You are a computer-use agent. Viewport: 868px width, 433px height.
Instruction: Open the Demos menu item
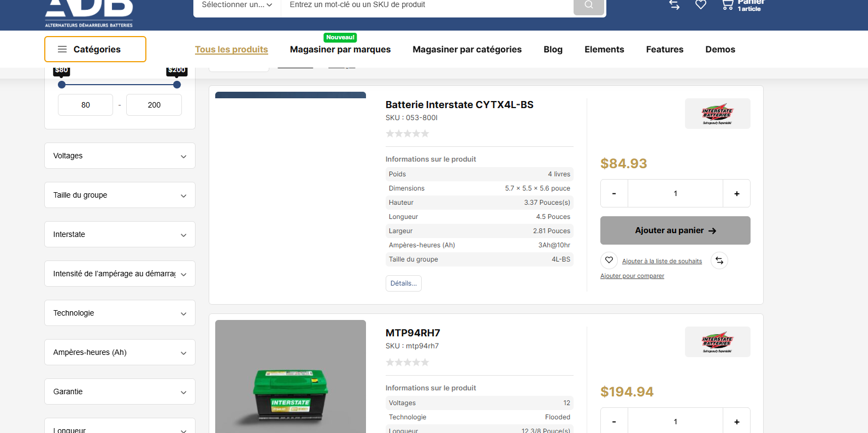[x=720, y=49]
